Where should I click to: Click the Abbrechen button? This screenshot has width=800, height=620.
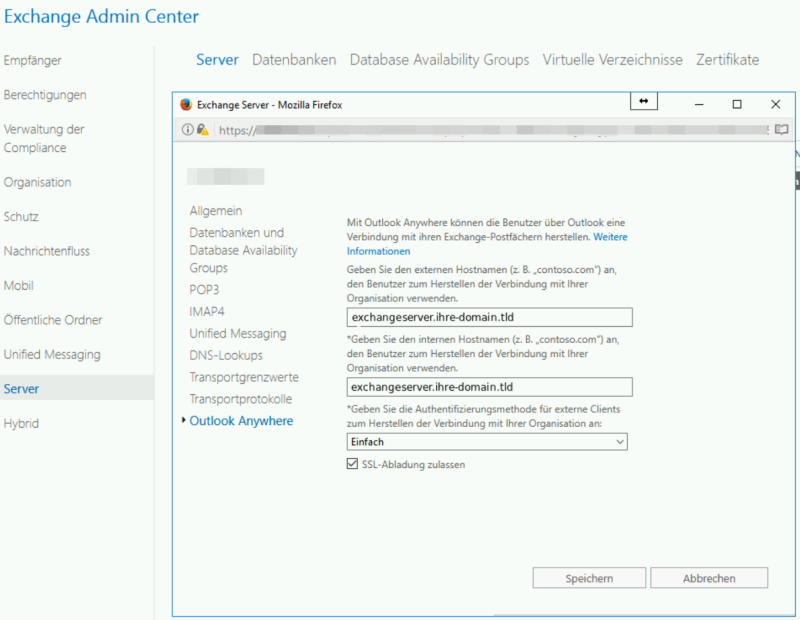pyautogui.click(x=709, y=578)
